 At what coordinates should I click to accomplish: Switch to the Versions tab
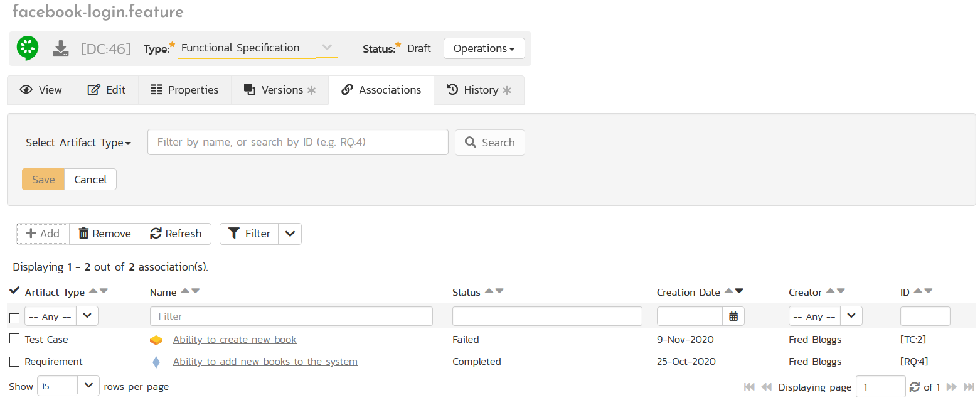point(280,90)
